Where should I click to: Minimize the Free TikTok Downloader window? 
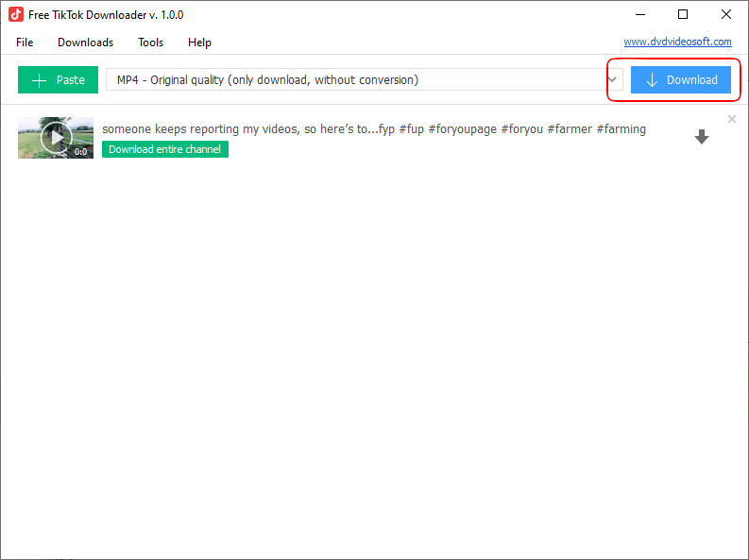click(x=640, y=15)
